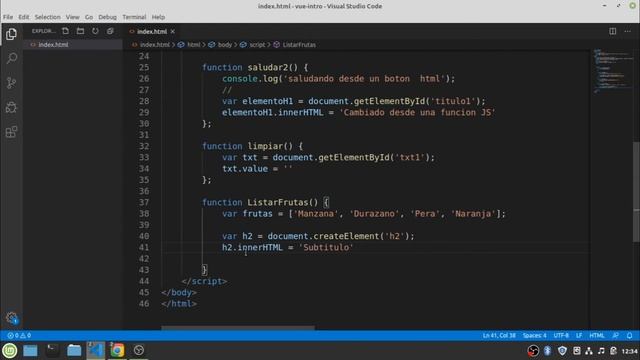Viewport: 640px width, 360px height.
Task: Open the errors and warnings status item
Action: pos(19,336)
